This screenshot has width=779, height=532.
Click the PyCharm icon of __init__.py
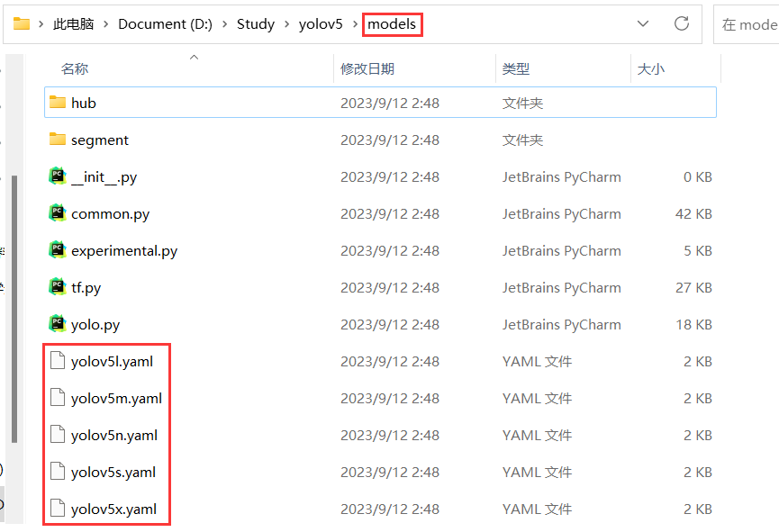[58, 176]
